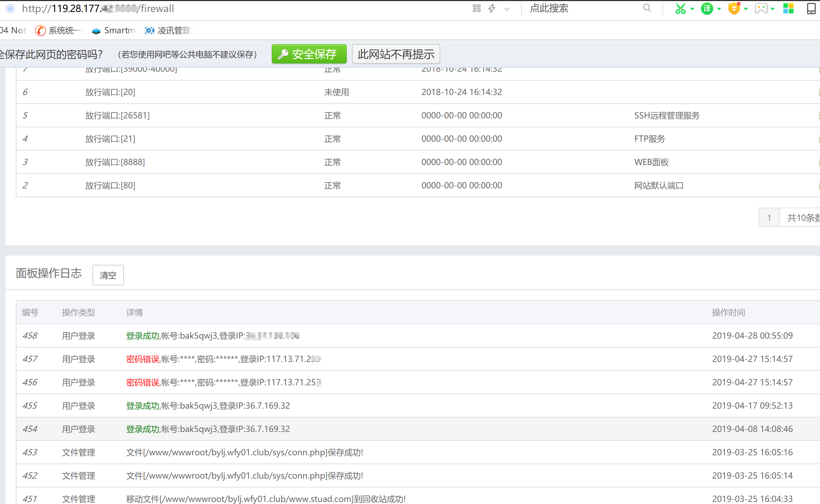Click the SSH远程管理服务 description
Screen dimensions: 820x504
pos(667,116)
